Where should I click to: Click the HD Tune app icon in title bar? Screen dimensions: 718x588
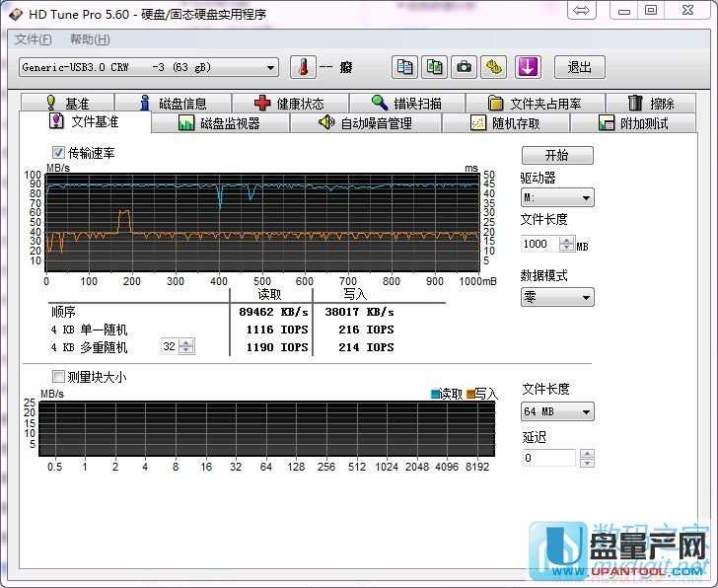pyautogui.click(x=15, y=14)
